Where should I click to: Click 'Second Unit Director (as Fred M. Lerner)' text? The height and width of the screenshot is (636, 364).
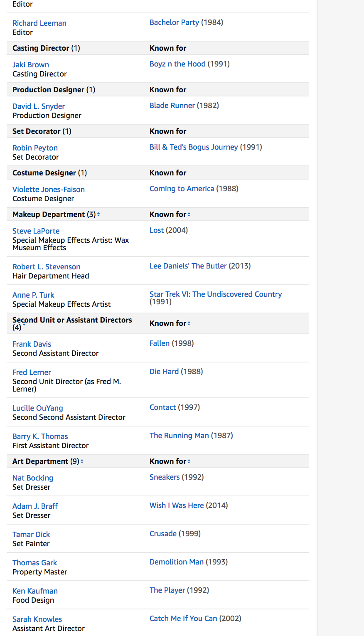click(66, 385)
